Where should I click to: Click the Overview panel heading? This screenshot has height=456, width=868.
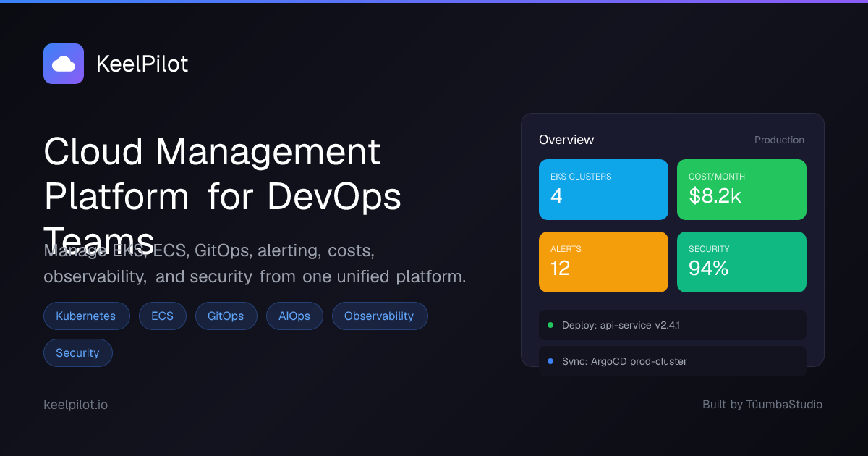point(566,140)
